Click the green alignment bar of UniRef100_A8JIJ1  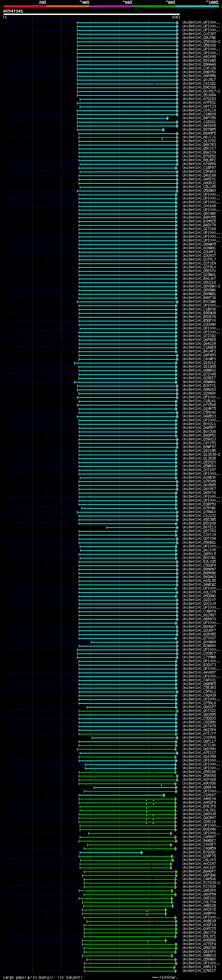pos(128,137)
